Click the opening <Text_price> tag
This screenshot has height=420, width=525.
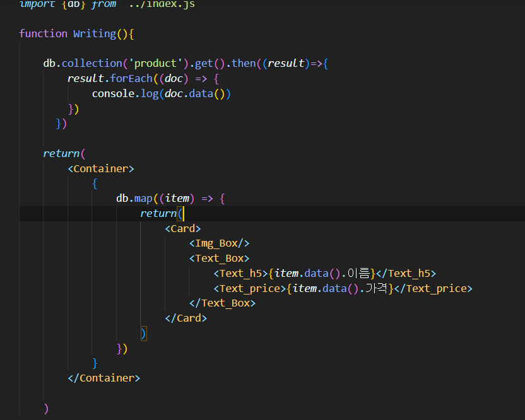click(250, 288)
